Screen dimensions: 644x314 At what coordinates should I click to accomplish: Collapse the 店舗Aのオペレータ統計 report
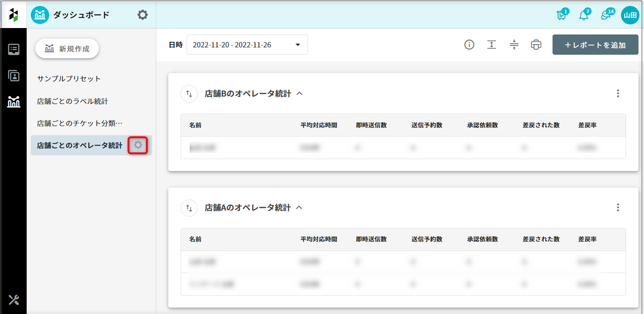pos(299,207)
